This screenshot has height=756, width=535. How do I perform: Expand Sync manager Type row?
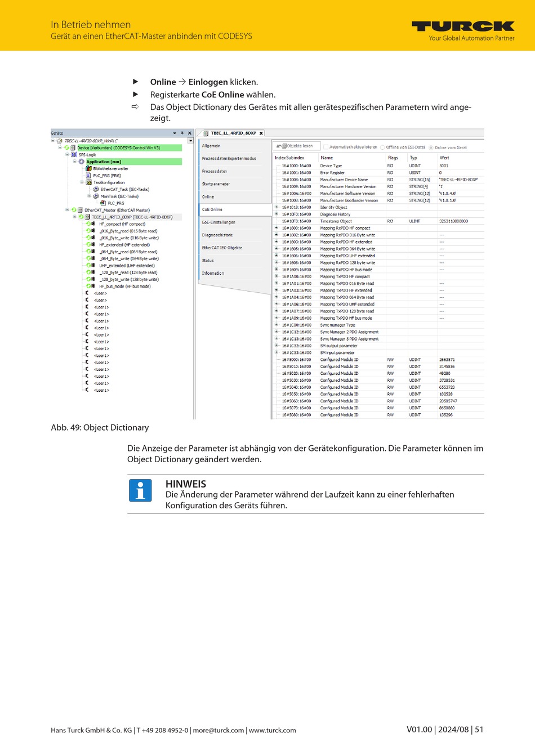click(x=277, y=325)
